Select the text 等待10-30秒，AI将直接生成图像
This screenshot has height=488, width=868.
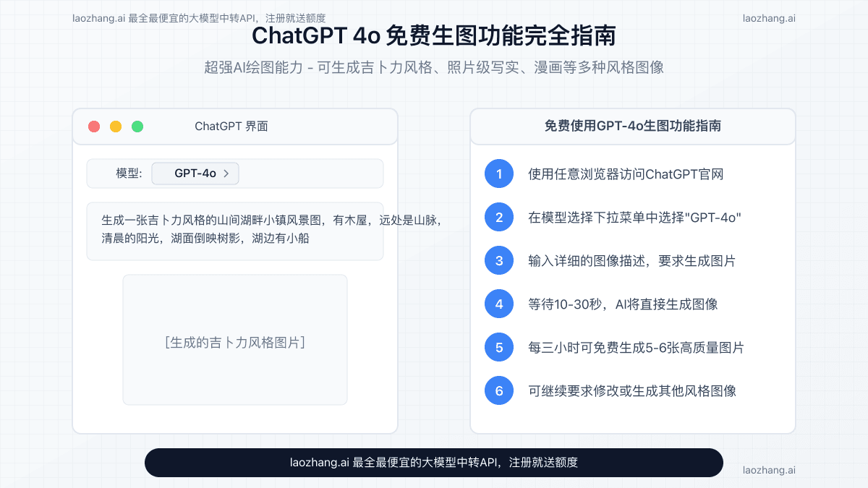(624, 304)
